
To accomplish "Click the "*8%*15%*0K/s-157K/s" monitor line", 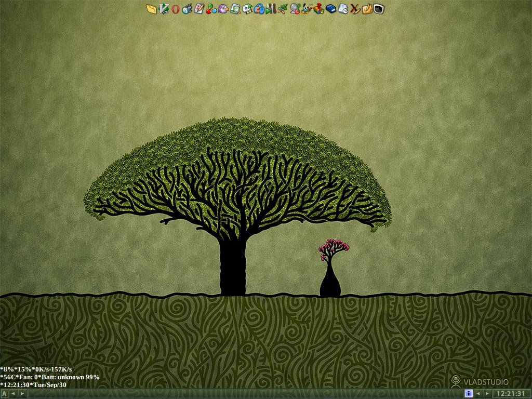I will click(x=36, y=369).
